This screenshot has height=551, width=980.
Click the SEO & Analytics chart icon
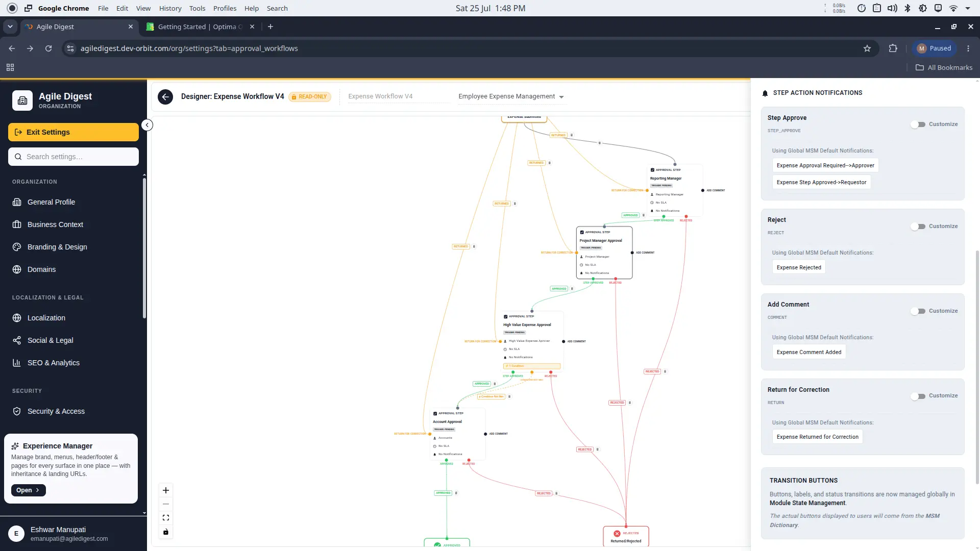coord(17,363)
